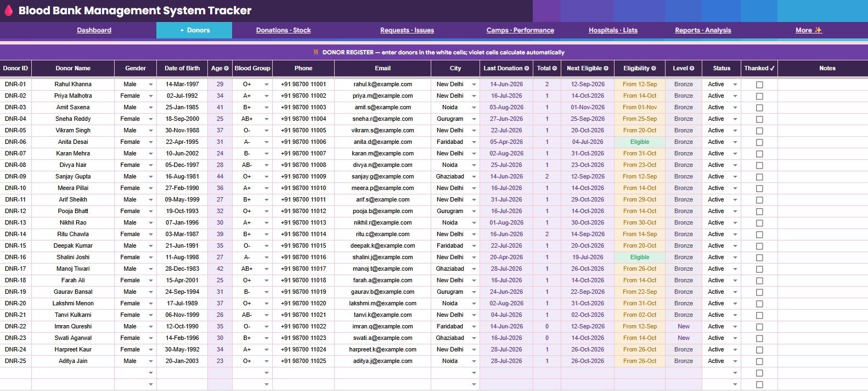Switch to Hospitals · Lists tab
This screenshot has height=391, width=868.
tap(613, 30)
